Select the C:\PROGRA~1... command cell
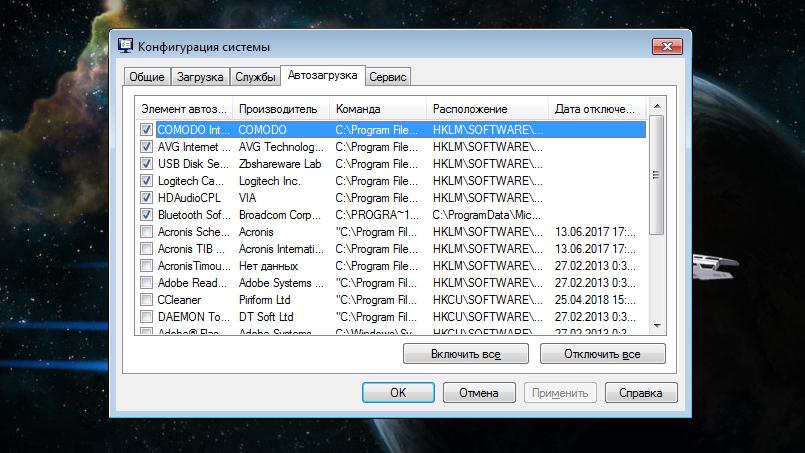The height and width of the screenshot is (453, 805). [x=377, y=215]
